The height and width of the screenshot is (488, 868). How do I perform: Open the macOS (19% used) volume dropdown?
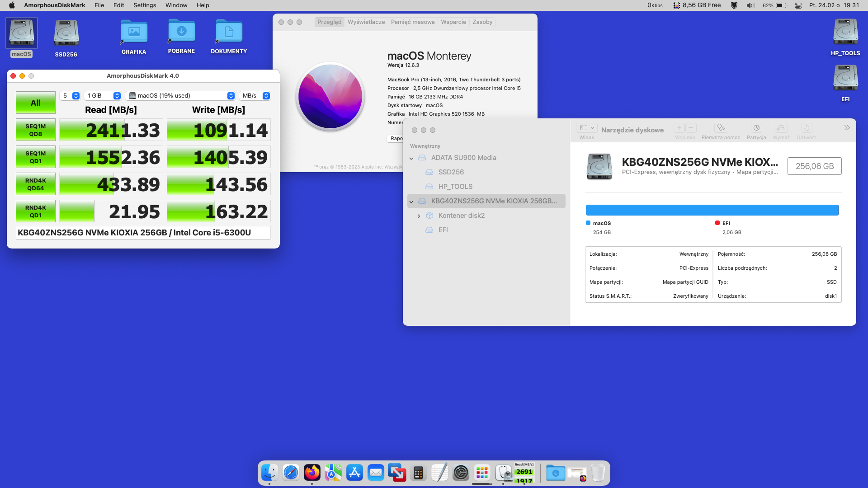tap(181, 96)
